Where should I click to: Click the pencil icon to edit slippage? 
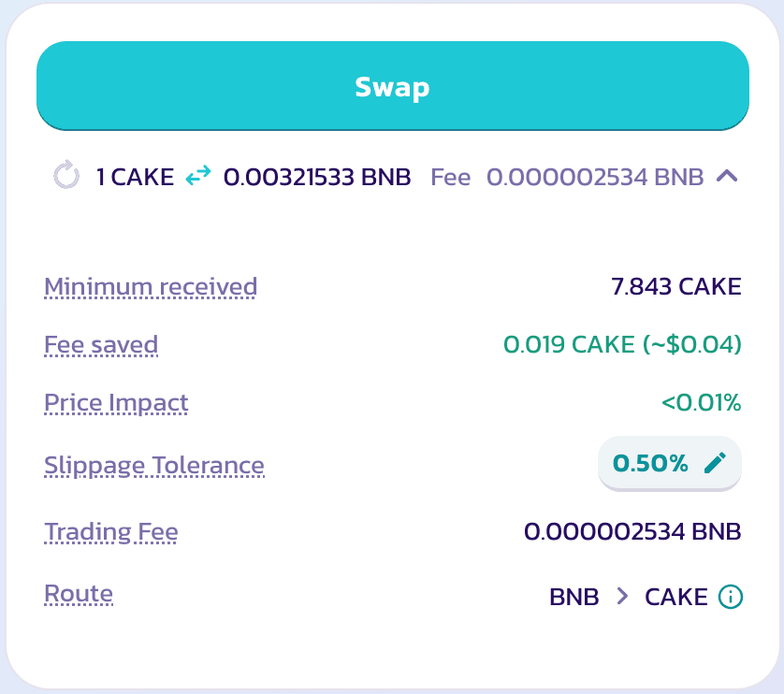(x=716, y=463)
